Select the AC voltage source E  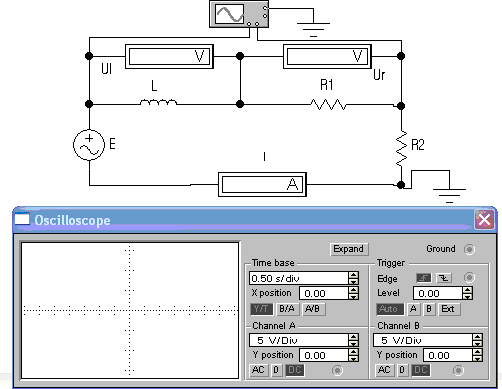coord(89,145)
